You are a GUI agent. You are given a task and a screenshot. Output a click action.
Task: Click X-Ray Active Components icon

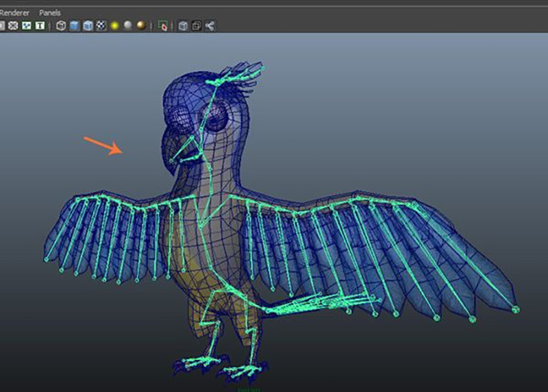(197, 26)
